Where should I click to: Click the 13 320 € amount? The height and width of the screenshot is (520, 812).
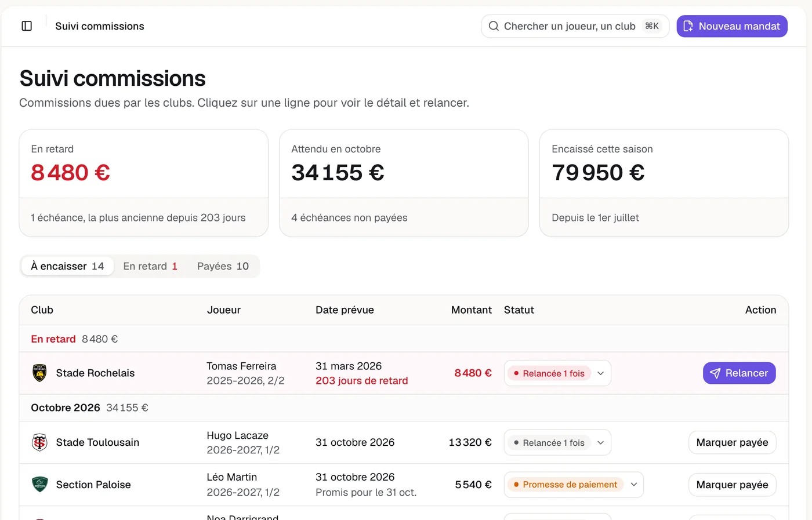[x=470, y=442]
